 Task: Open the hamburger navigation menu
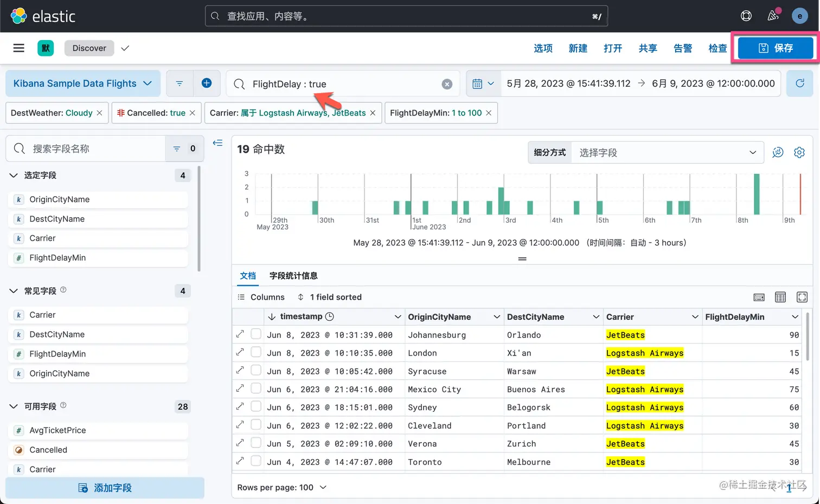19,48
